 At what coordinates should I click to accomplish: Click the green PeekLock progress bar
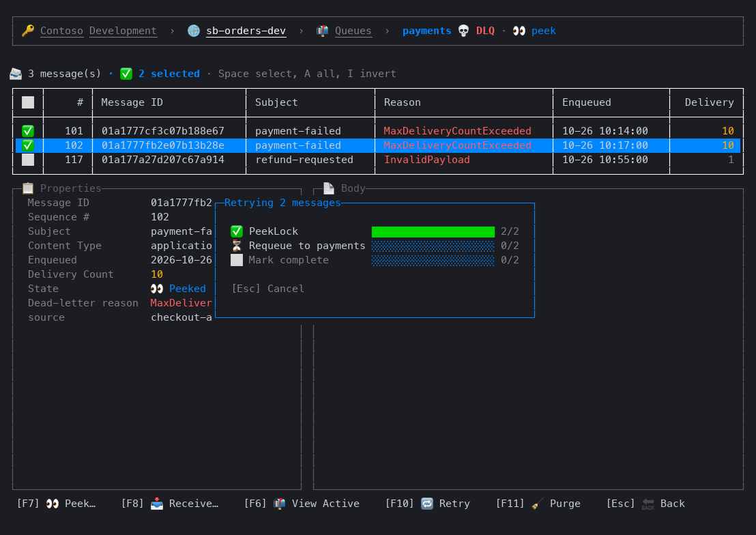tap(433, 231)
